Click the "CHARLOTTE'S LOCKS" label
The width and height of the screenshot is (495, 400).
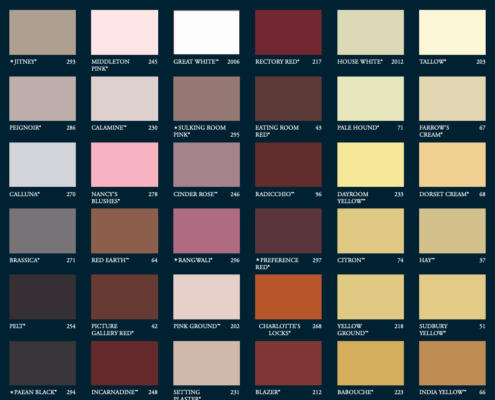click(279, 329)
